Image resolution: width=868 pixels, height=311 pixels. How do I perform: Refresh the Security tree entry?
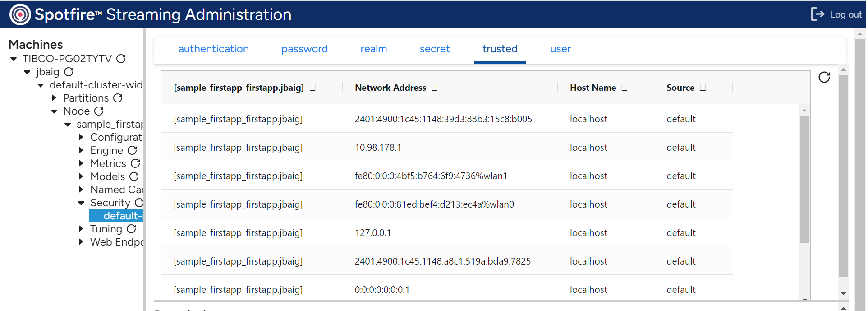click(x=140, y=203)
